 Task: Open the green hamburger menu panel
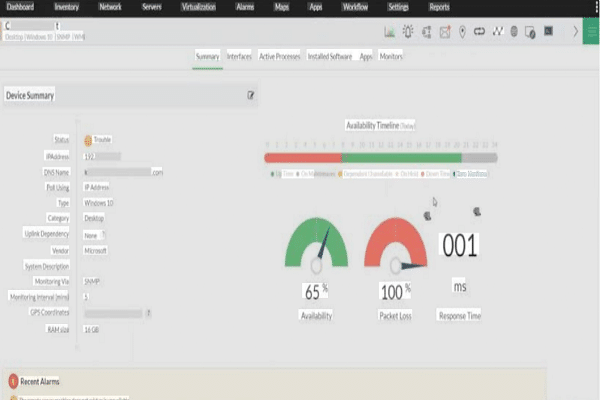[x=591, y=31]
